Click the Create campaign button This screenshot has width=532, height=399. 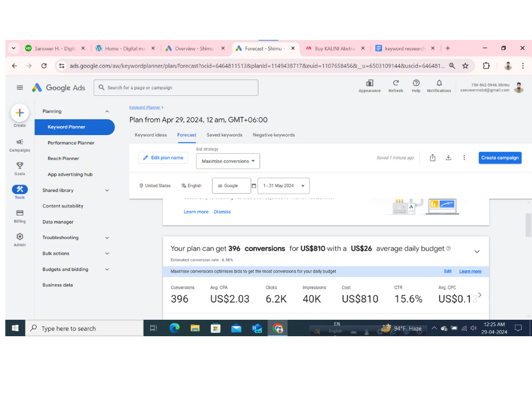(x=500, y=158)
